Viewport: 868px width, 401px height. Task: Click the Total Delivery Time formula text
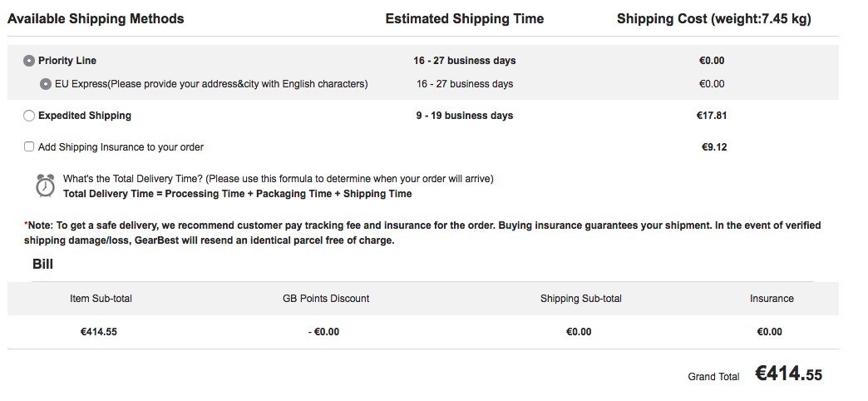(x=238, y=194)
